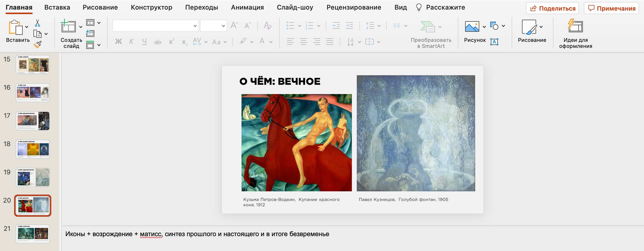
Task: Open numbered list dropdown arrow
Action: (318, 26)
